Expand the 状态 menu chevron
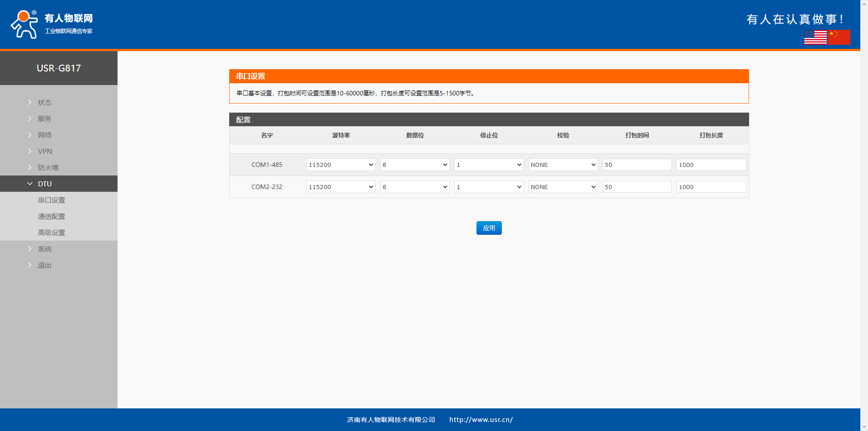The height and width of the screenshot is (431, 868). [30, 102]
